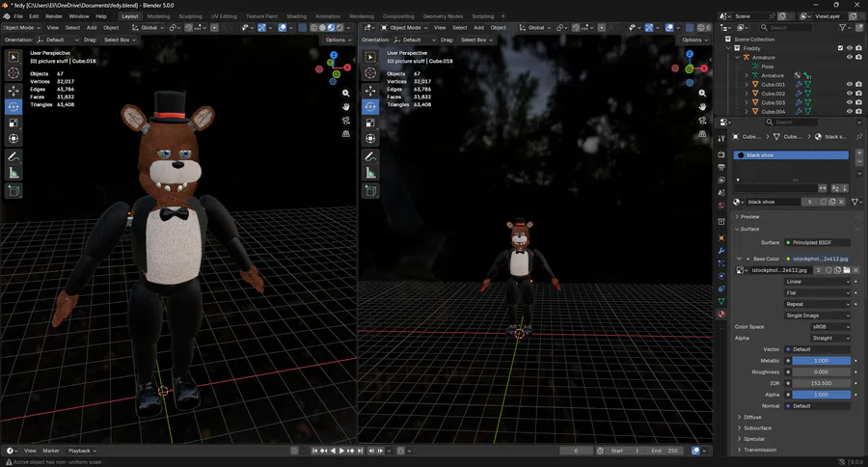
Task: Open the Render menu
Action: point(54,16)
